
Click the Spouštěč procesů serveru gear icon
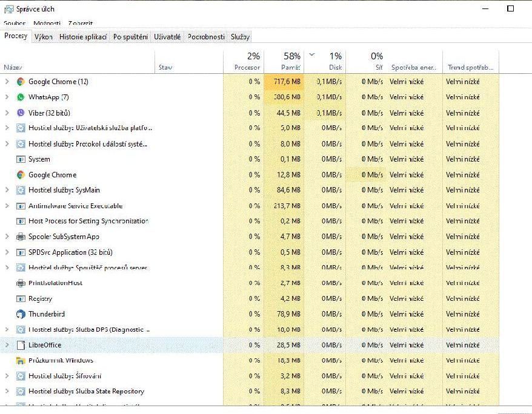click(x=21, y=268)
